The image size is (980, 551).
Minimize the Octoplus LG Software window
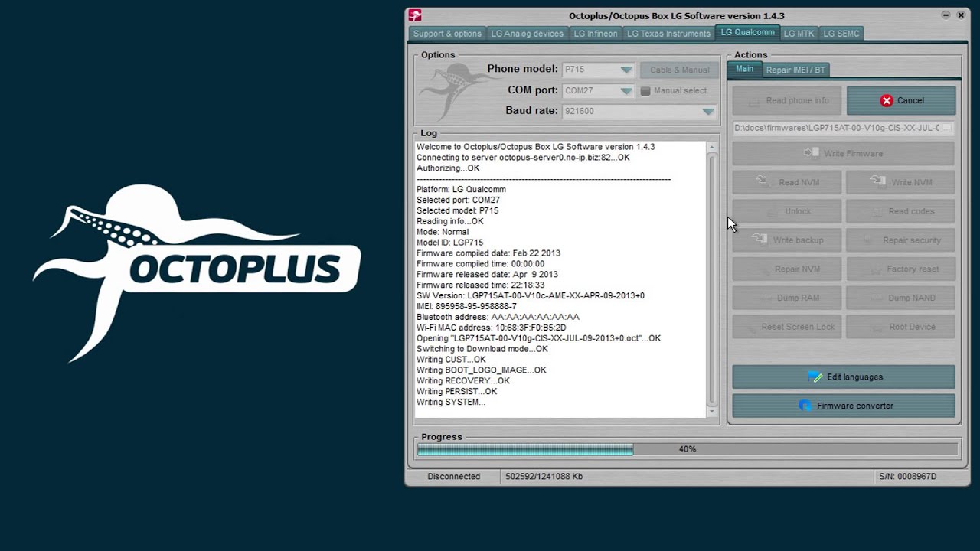pos(946,15)
